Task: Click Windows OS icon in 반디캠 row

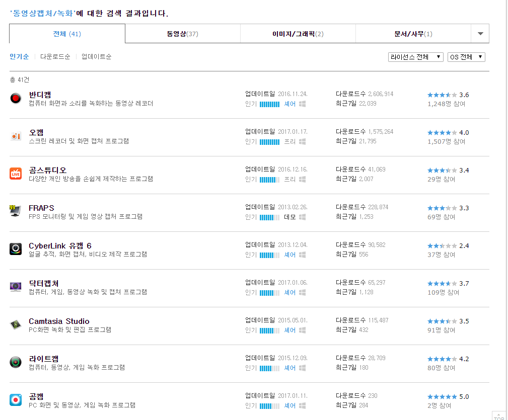Action: point(302,104)
